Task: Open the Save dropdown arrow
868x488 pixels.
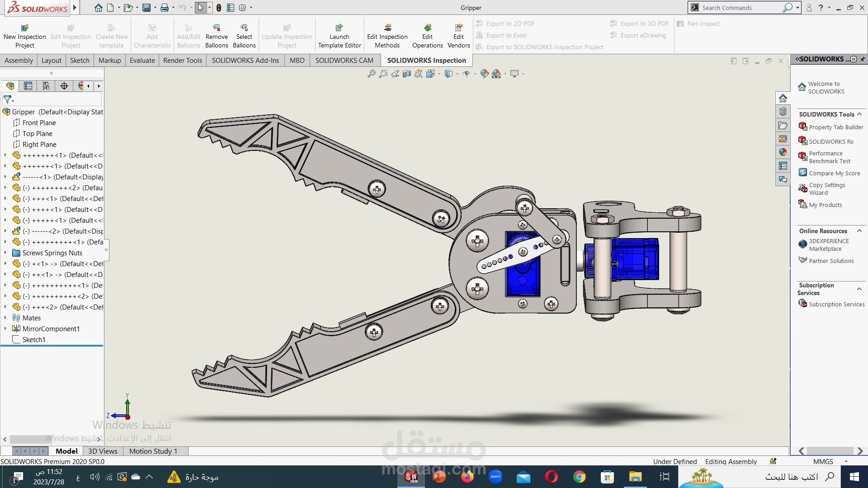Action: click(155, 8)
